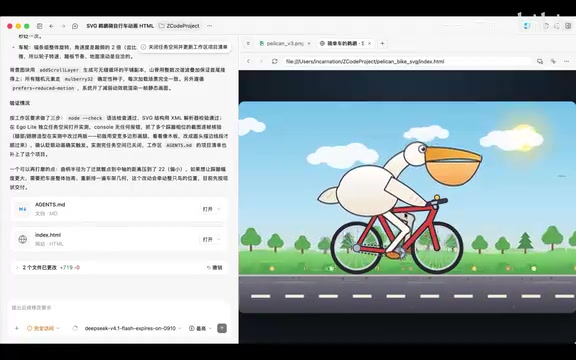The height and width of the screenshot is (360, 576).
Task: Expand the orange access permission dropdown
Action: [x=43, y=328]
